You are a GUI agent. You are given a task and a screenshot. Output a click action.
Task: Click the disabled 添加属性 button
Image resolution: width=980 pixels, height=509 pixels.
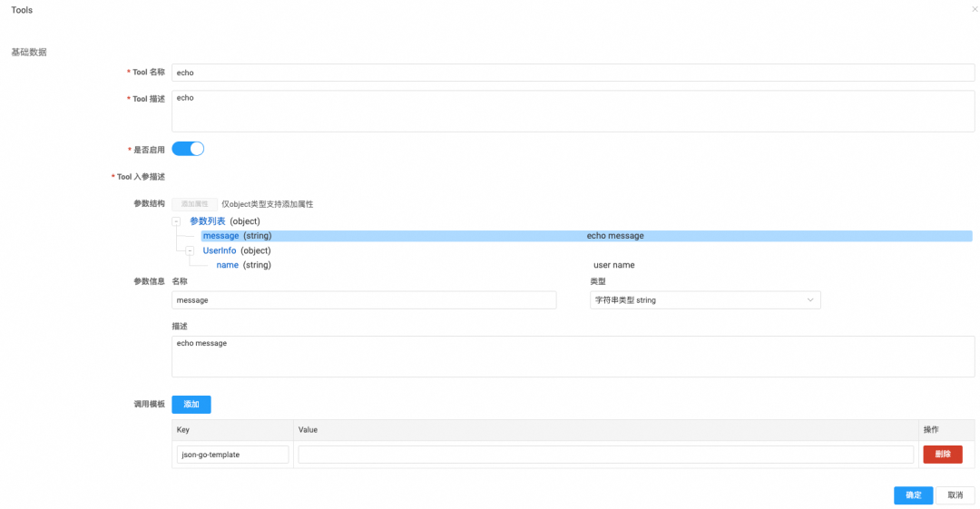[x=194, y=204]
